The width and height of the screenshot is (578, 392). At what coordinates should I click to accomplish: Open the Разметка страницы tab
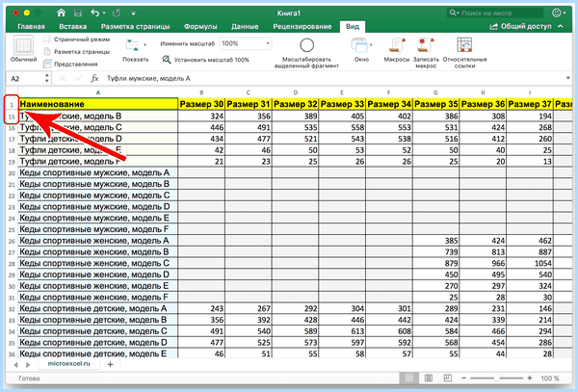(x=135, y=27)
